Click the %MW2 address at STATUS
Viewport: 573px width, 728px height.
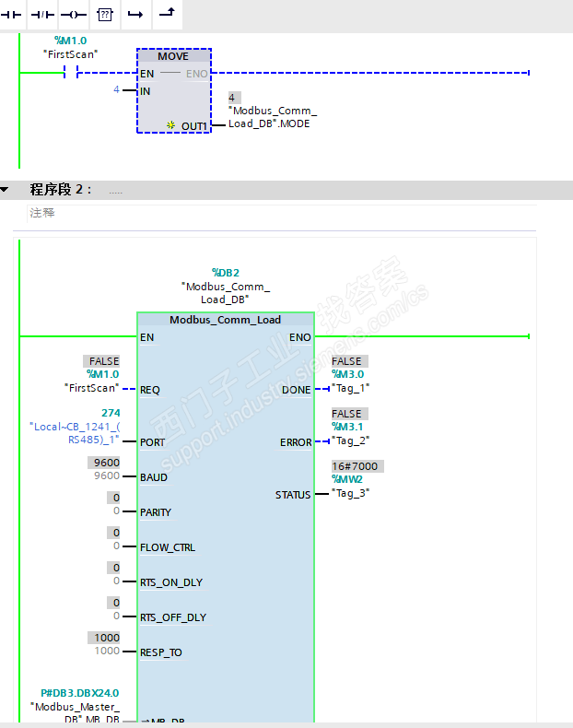[347, 478]
